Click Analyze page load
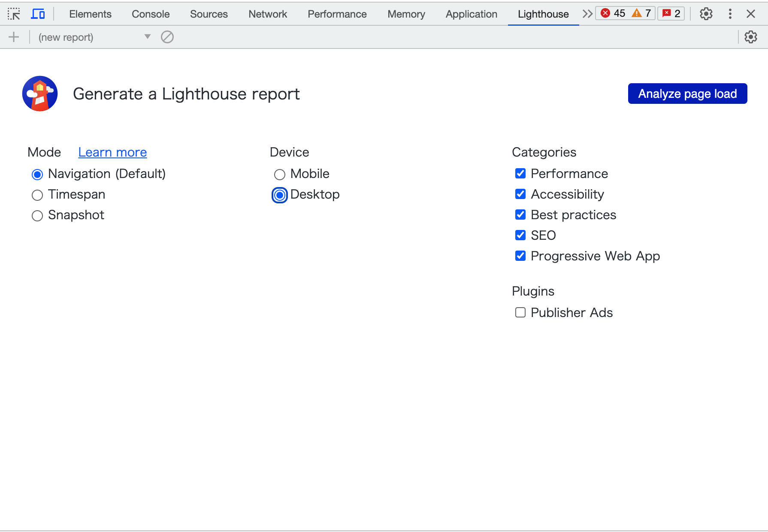 point(687,94)
